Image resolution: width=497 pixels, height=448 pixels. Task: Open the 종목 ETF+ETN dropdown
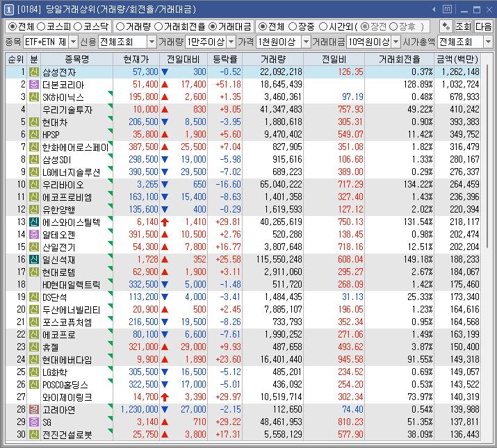coord(74,42)
